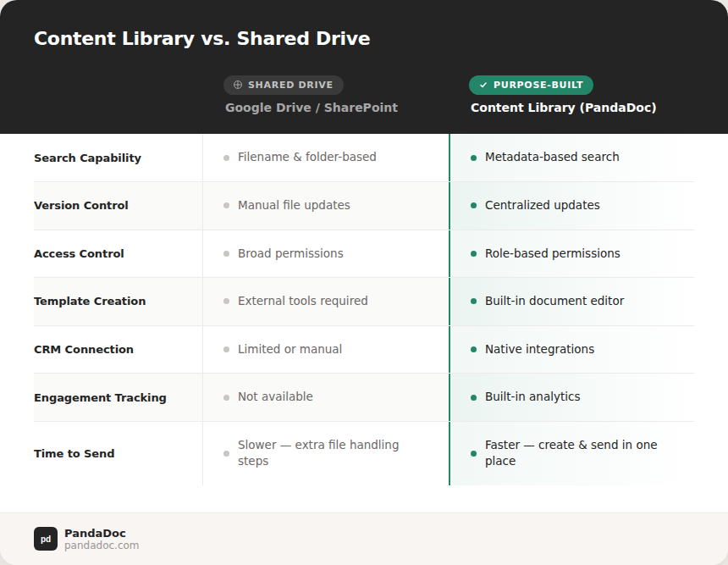Click the checkmark icon in Purpose-Built badge
This screenshot has height=565, width=728.
pos(483,85)
